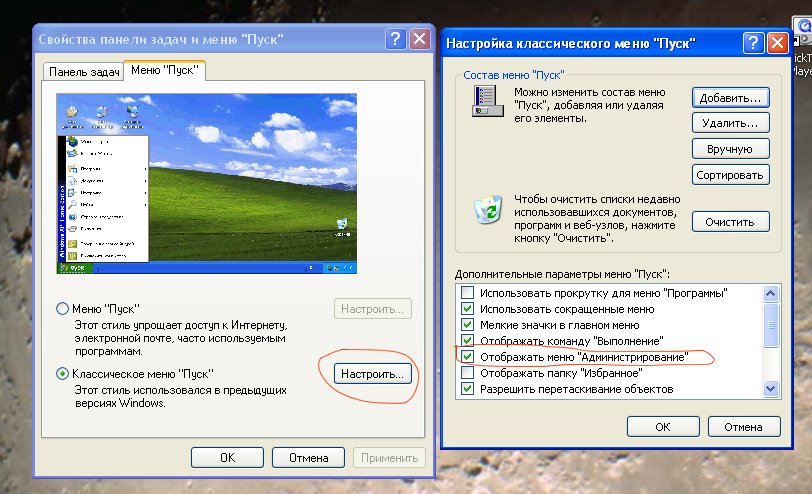
Task: Enable Отображать папку "Избранное" checkbox
Action: point(467,373)
